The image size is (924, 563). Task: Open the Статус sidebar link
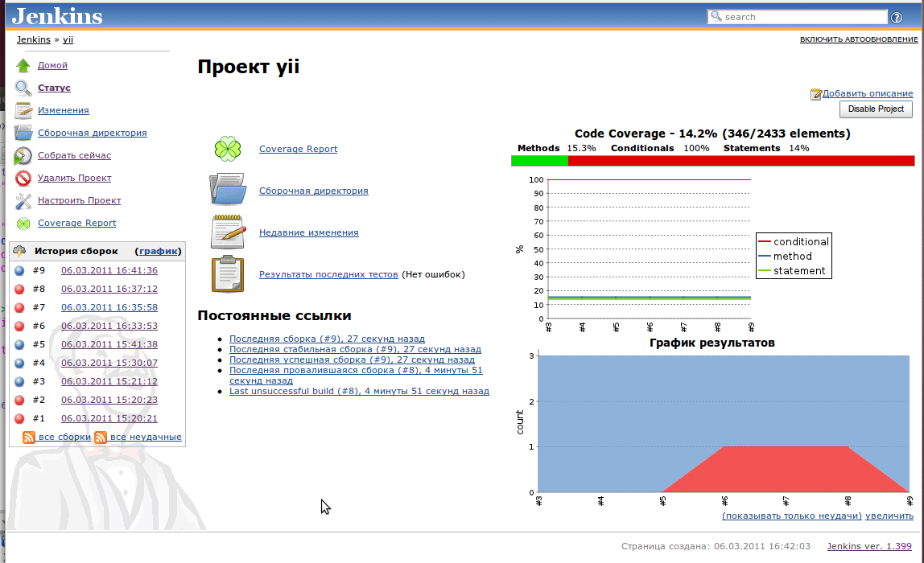coord(54,88)
